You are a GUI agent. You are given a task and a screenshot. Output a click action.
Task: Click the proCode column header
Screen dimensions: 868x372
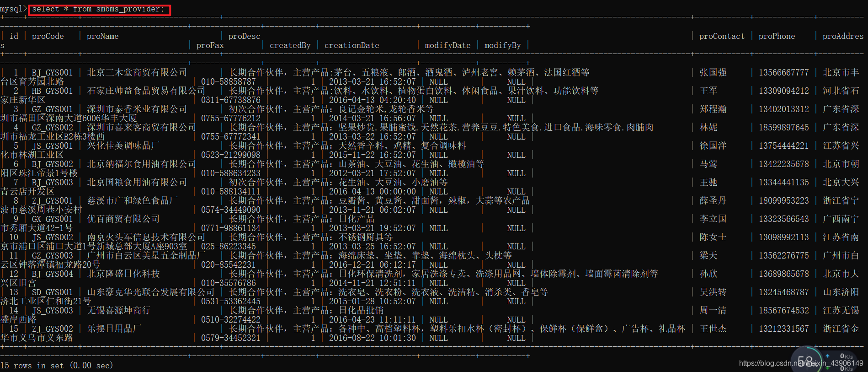click(48, 36)
